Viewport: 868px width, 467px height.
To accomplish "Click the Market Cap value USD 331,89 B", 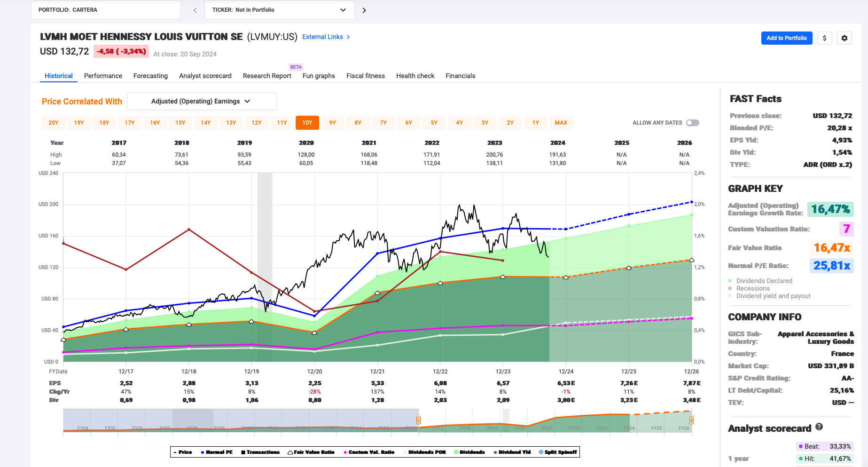I will coord(831,366).
